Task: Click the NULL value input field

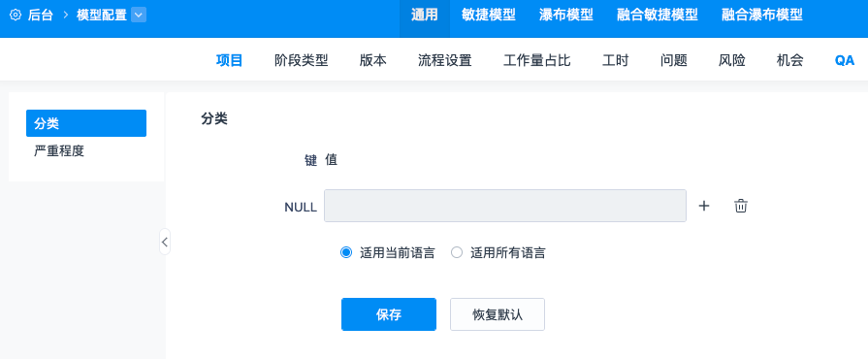Action: click(x=505, y=206)
